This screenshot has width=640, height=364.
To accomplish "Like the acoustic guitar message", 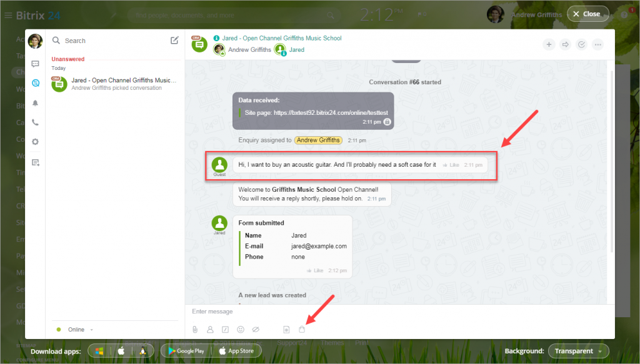I will point(451,165).
